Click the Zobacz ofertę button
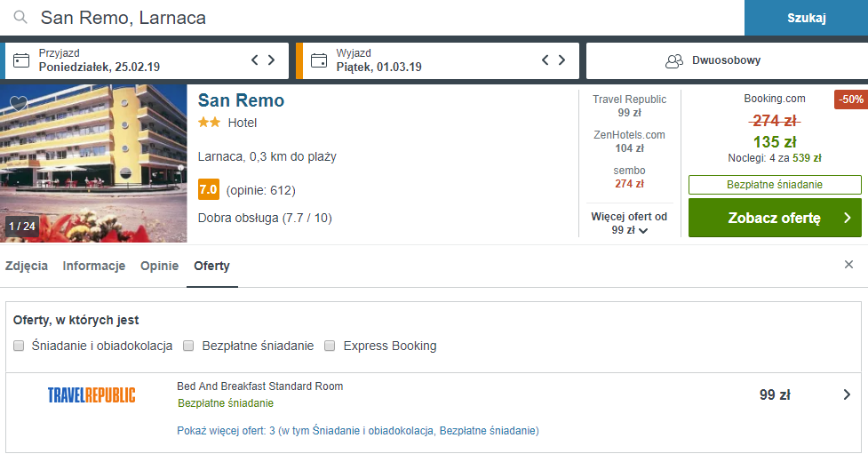Screen dimensions: 868x454 tap(775, 218)
